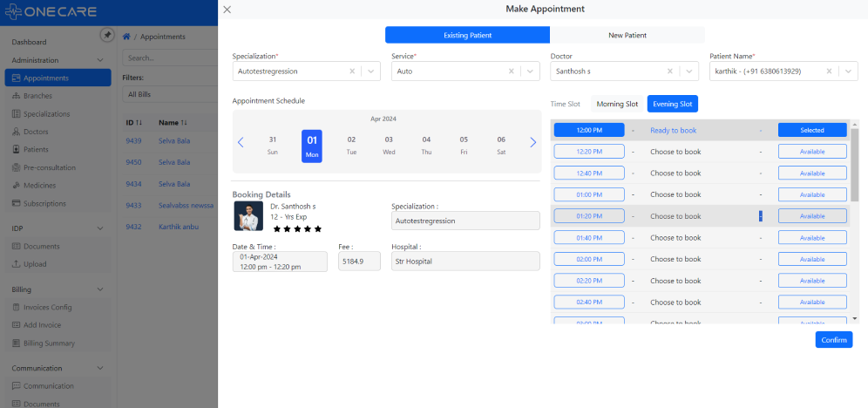Open the Patient Name dropdown arrow
The width and height of the screenshot is (868, 408).
point(848,71)
